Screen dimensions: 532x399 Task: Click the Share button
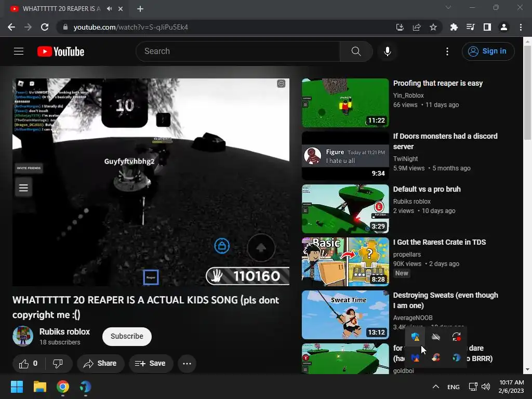(x=100, y=363)
